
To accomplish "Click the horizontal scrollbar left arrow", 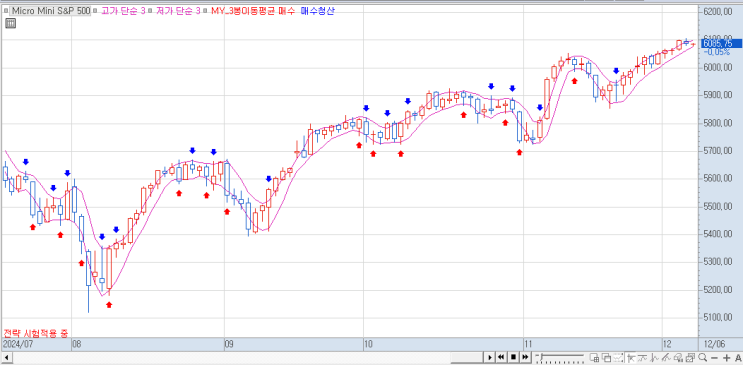I will tap(6, 357).
